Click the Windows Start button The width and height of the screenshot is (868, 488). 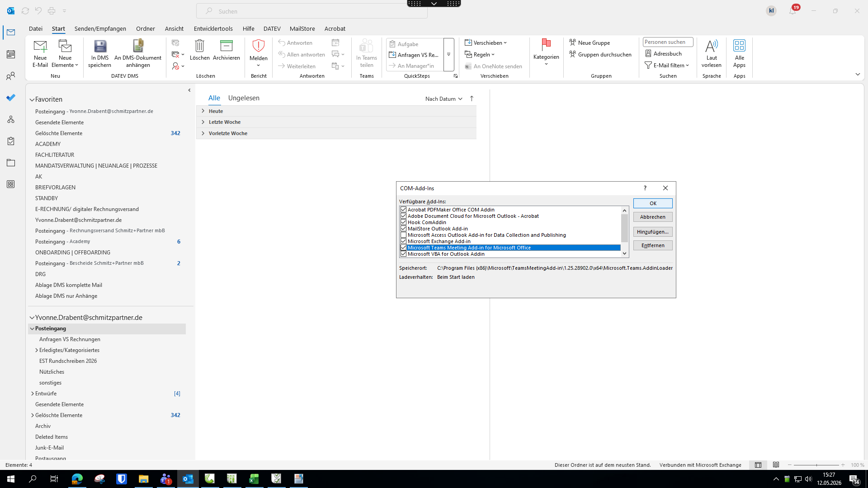[x=11, y=479]
